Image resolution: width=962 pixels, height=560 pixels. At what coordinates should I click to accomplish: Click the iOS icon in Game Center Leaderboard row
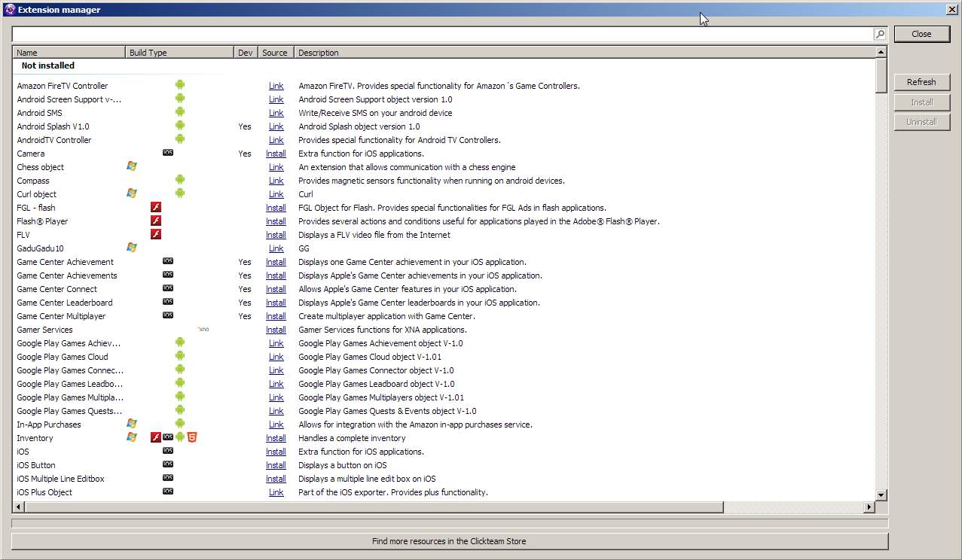click(168, 301)
